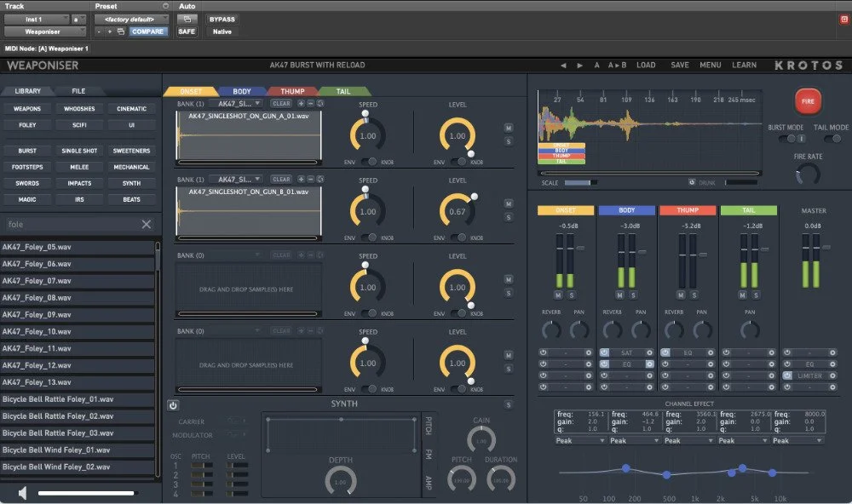Copy preset settings icon beside COMPARE

(121, 31)
